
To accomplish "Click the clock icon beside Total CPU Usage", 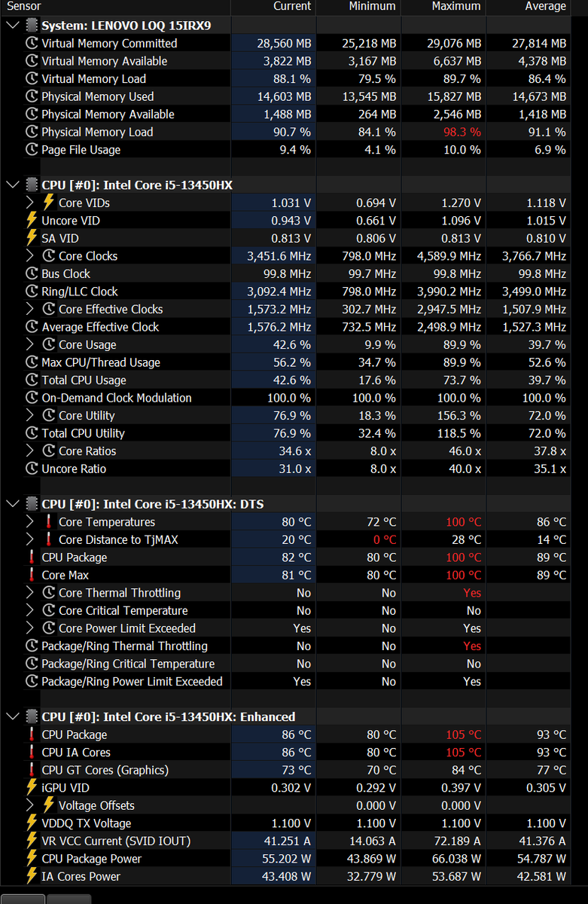I will point(32,380).
